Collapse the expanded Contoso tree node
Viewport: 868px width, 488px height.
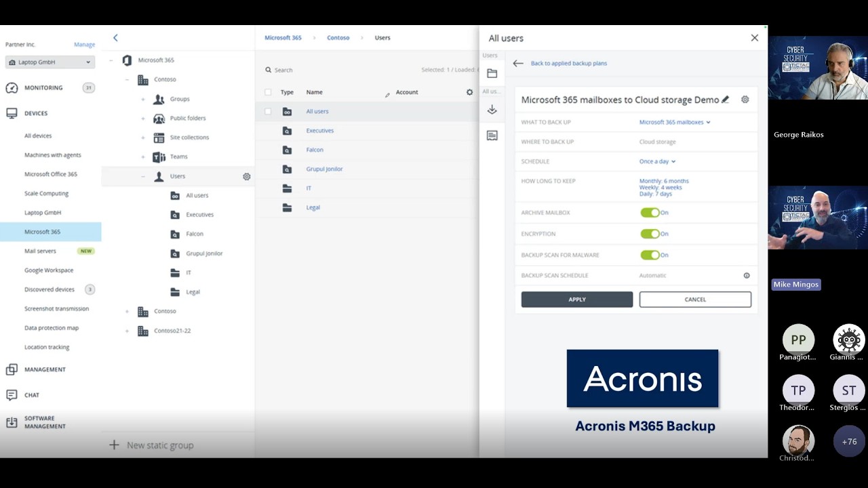pos(127,80)
